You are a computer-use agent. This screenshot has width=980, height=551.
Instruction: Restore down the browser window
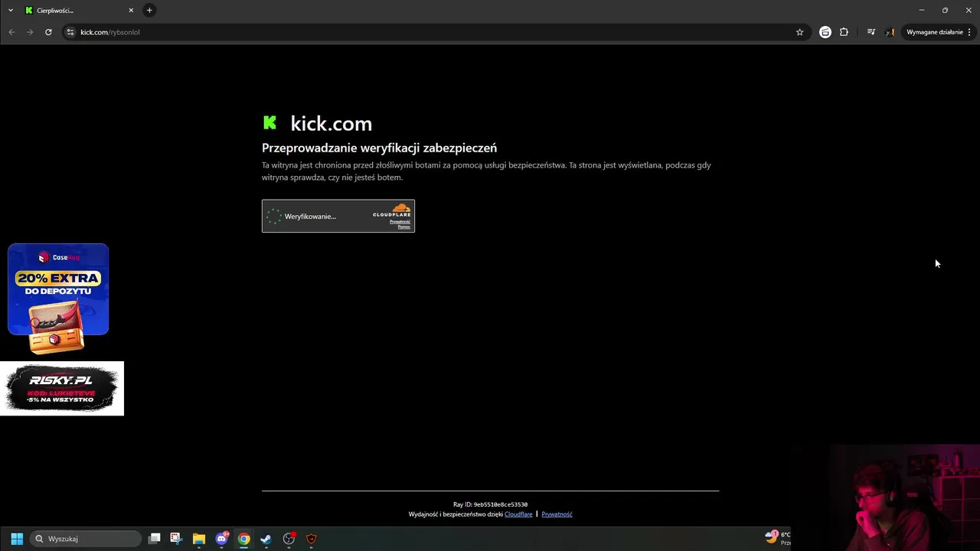[945, 10]
